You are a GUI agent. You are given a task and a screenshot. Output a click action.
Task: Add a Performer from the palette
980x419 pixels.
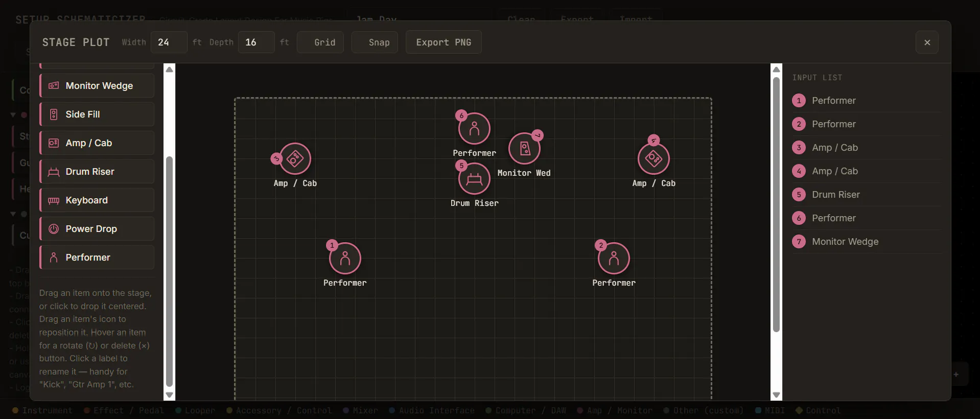pos(97,258)
